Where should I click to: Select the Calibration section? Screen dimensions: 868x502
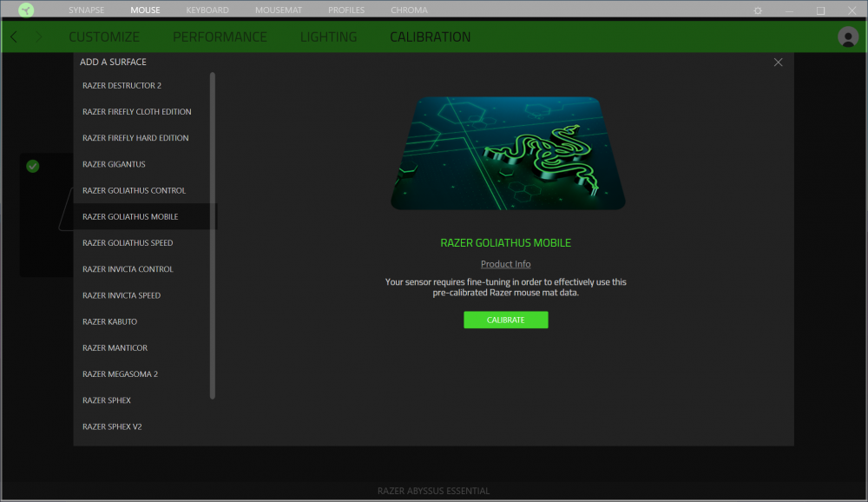click(431, 37)
